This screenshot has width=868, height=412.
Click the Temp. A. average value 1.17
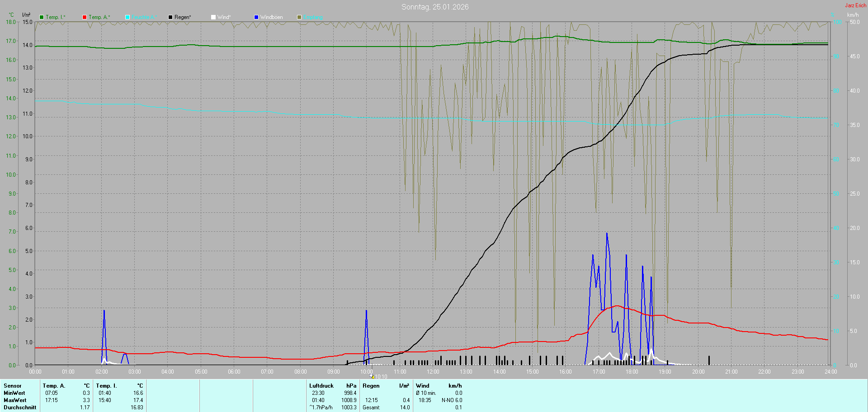[x=85, y=407]
